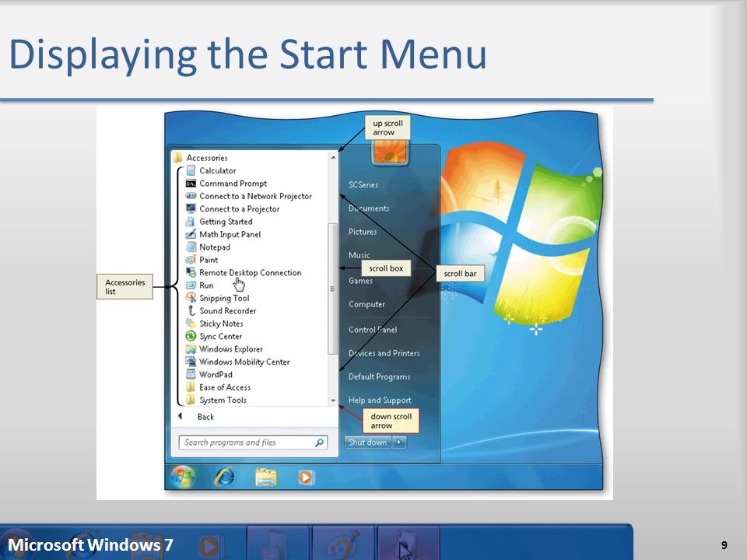The height and width of the screenshot is (560, 747).
Task: Open Windows Media Player from taskbar
Action: (306, 477)
